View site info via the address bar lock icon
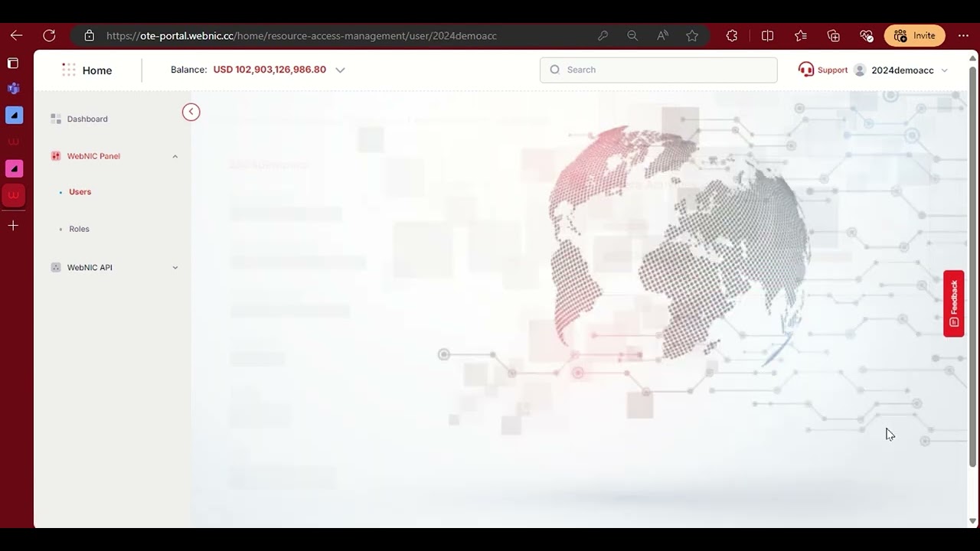980x551 pixels. coord(89,35)
